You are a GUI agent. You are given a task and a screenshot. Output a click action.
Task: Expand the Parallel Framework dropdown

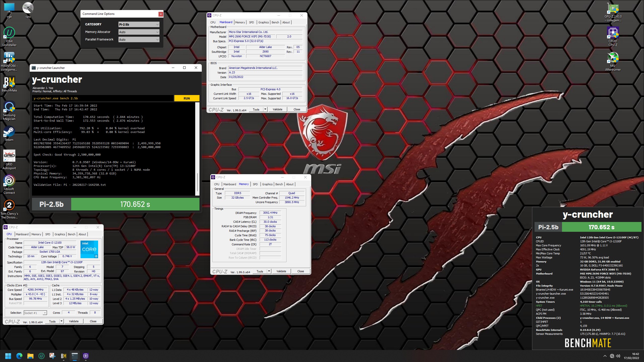tap(139, 39)
